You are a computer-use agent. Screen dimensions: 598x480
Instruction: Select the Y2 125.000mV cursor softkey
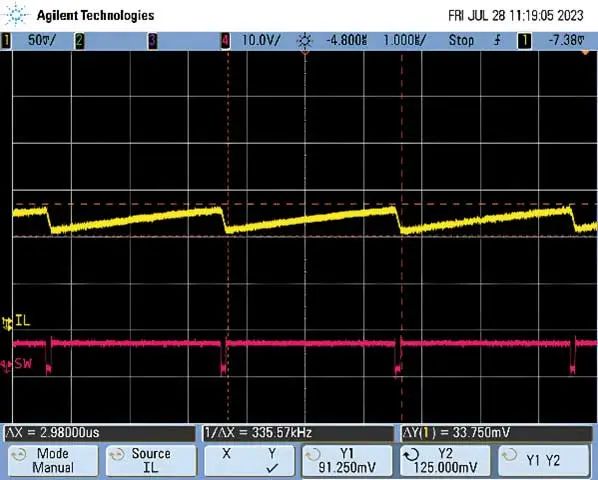click(x=445, y=460)
